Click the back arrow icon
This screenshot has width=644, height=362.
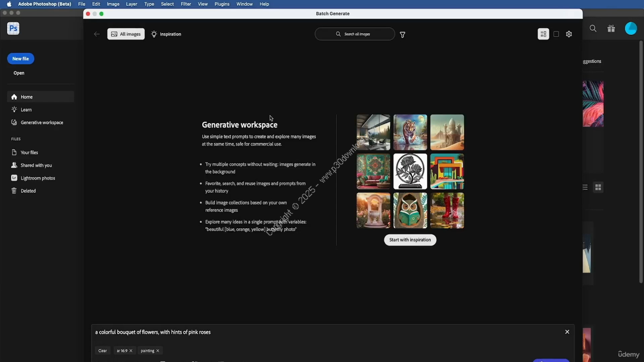97,34
